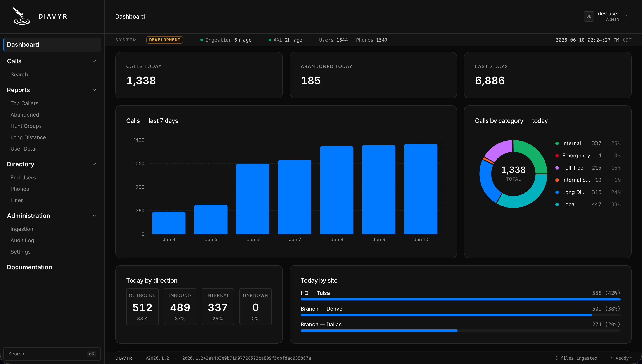Click the build hash in the footer
Screen dimensions: 642x364
pos(246,358)
